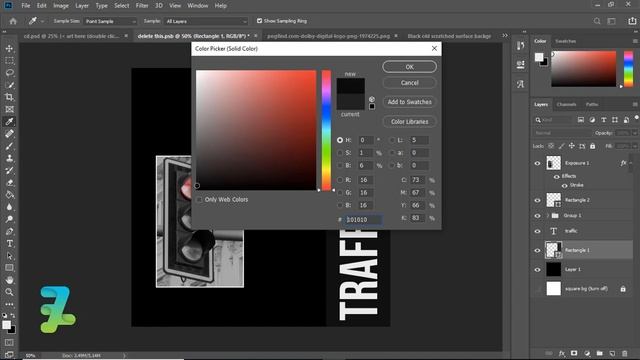640x360 pixels.
Task: Click the delete layer trash icon
Action: coord(624,353)
